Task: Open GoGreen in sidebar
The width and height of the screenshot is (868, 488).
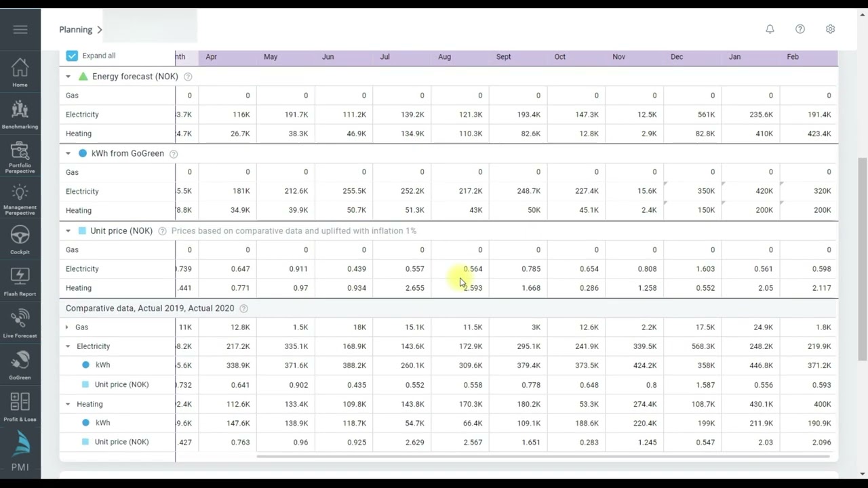Action: pyautogui.click(x=20, y=365)
